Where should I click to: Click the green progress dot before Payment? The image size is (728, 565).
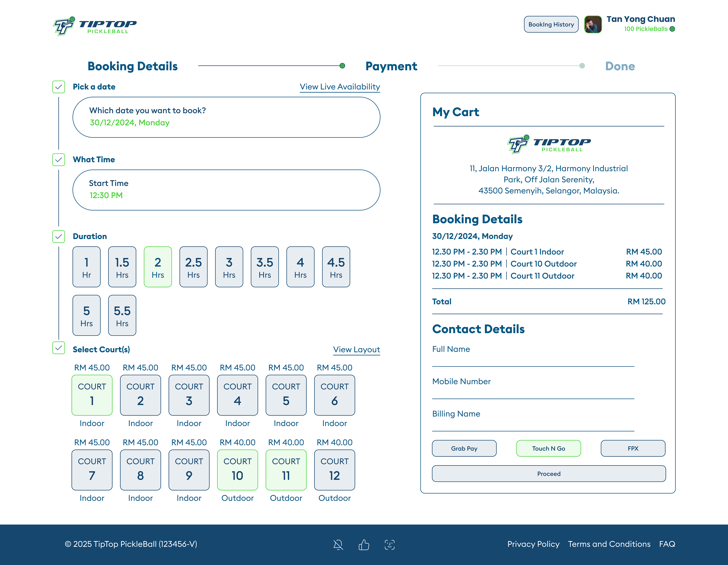coord(342,66)
